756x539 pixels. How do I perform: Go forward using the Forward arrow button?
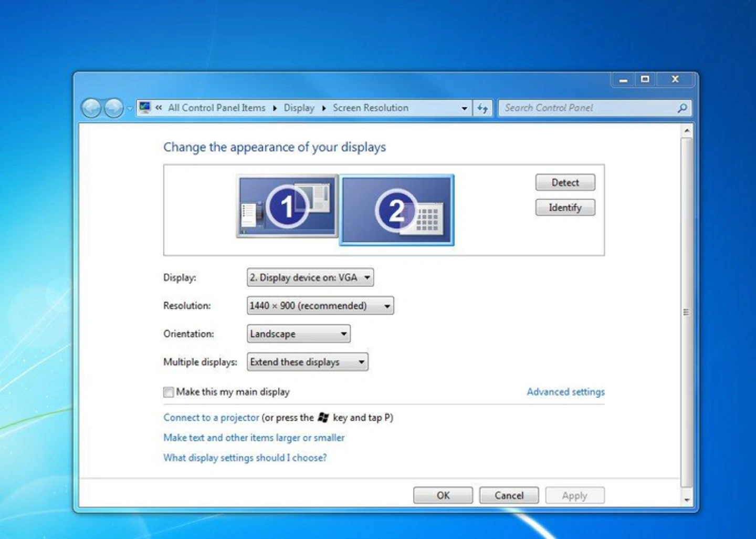[113, 108]
